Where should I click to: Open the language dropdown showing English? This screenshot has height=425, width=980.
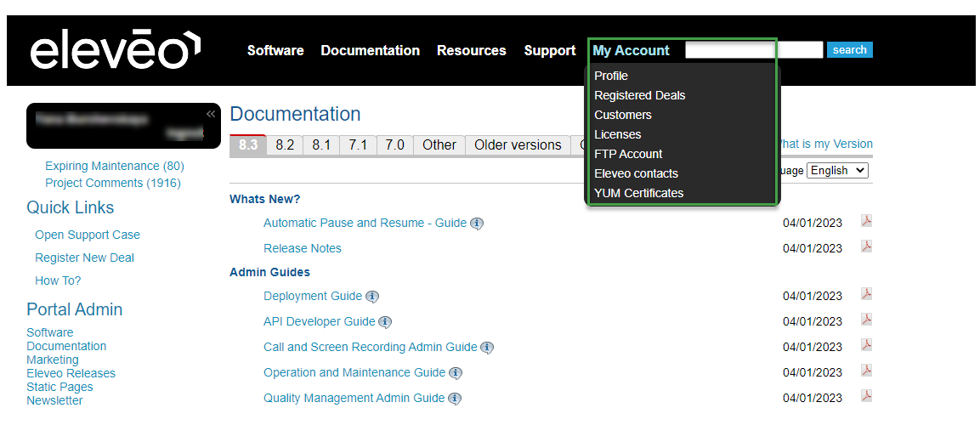837,170
